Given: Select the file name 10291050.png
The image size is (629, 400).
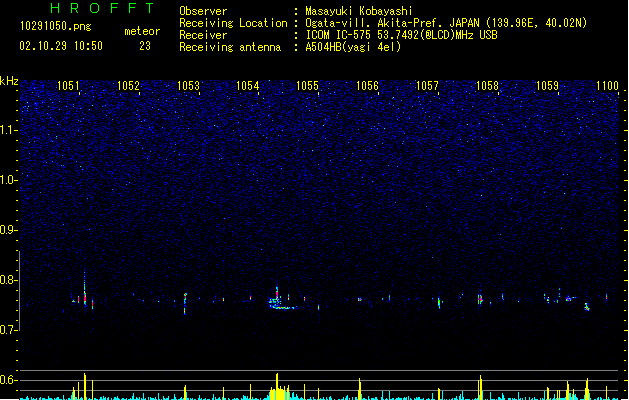Looking at the screenshot, I should 56,26.
